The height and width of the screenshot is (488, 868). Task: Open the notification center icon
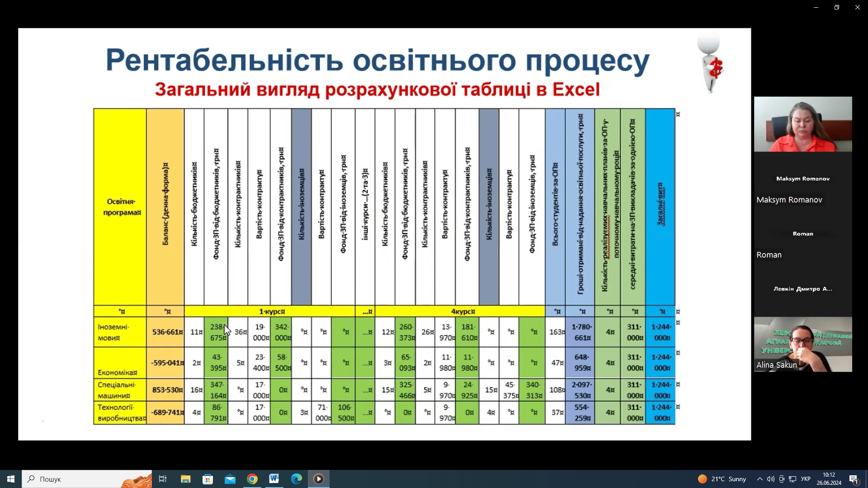coord(854,479)
